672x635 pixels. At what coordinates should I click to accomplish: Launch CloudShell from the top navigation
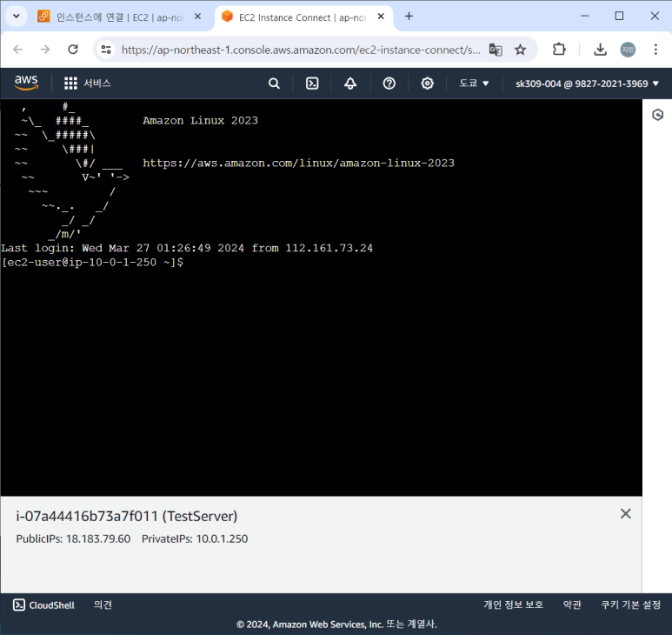point(312,84)
